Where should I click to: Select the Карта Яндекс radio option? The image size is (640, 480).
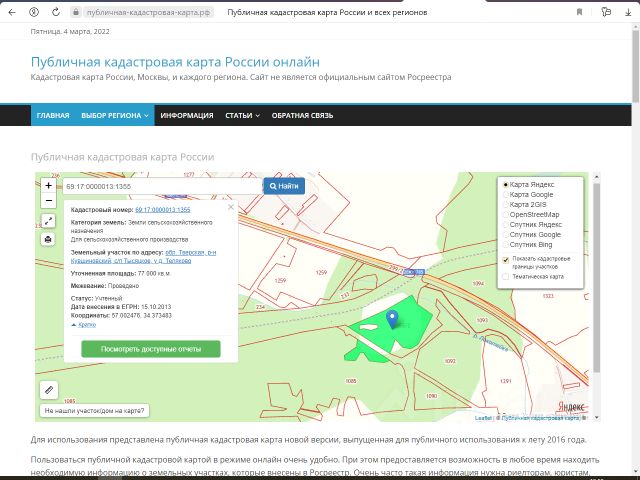coord(506,185)
